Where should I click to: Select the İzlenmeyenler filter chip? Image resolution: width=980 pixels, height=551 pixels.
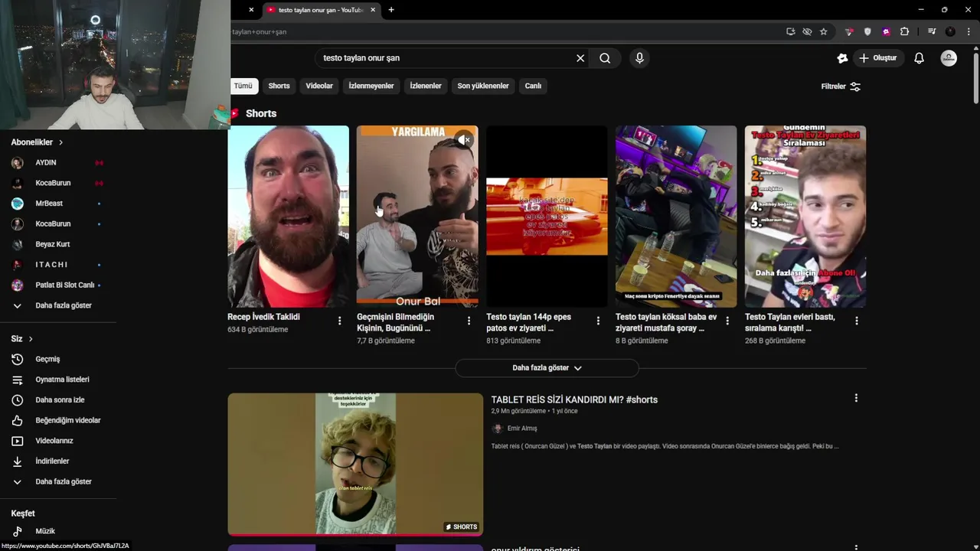click(371, 86)
